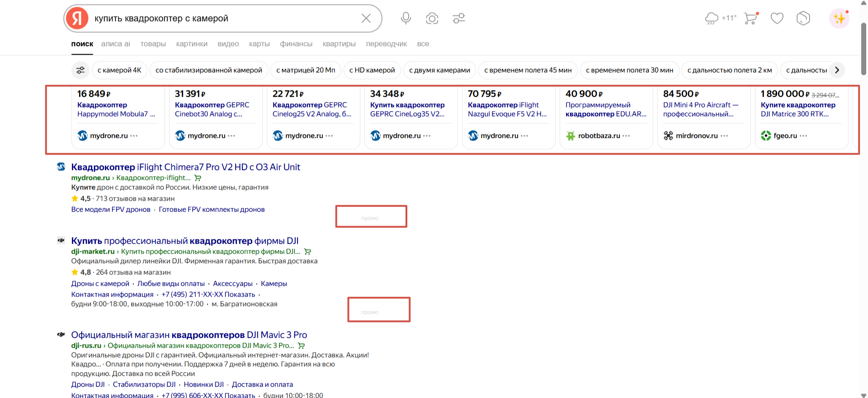
Task: Open more options for fgeo.ru card
Action: tap(803, 136)
